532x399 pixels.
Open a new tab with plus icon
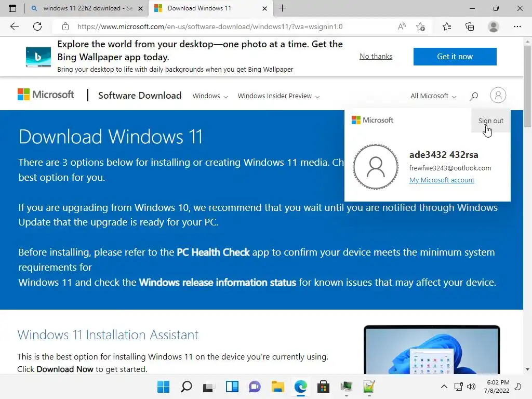coord(282,8)
